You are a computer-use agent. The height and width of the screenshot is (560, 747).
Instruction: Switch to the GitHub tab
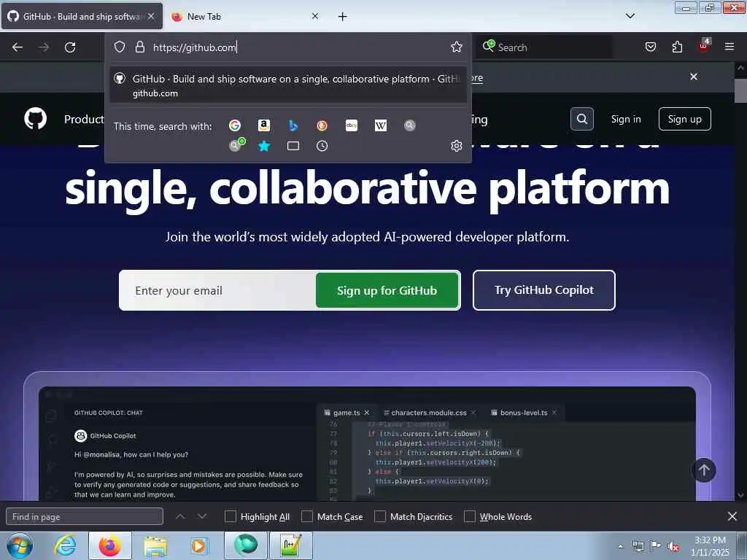pyautogui.click(x=82, y=17)
